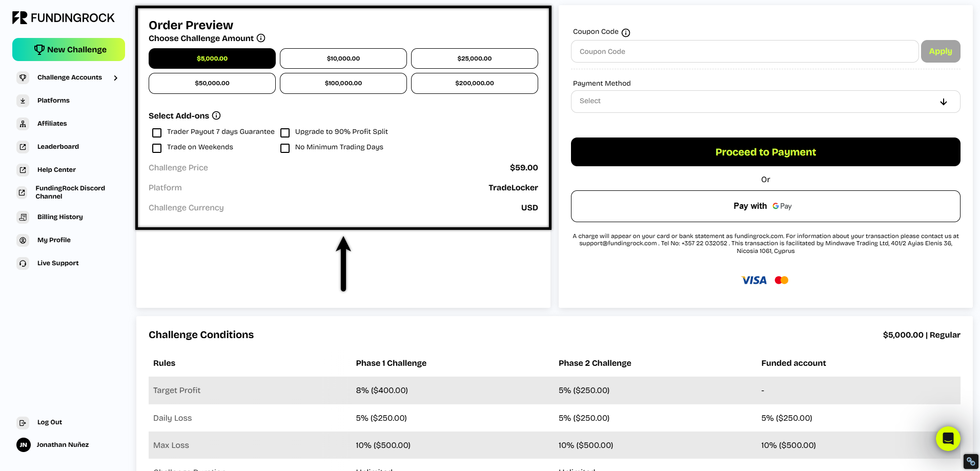
Task: Focus the Coupon Code input field
Action: coord(744,52)
